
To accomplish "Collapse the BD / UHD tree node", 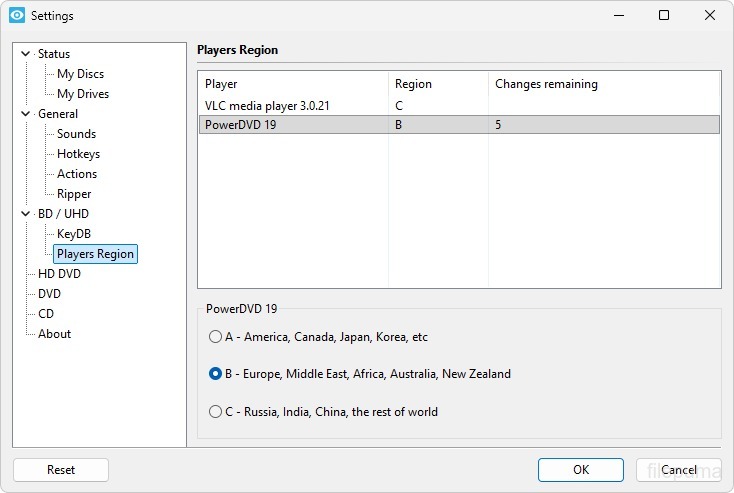I will tap(25, 214).
